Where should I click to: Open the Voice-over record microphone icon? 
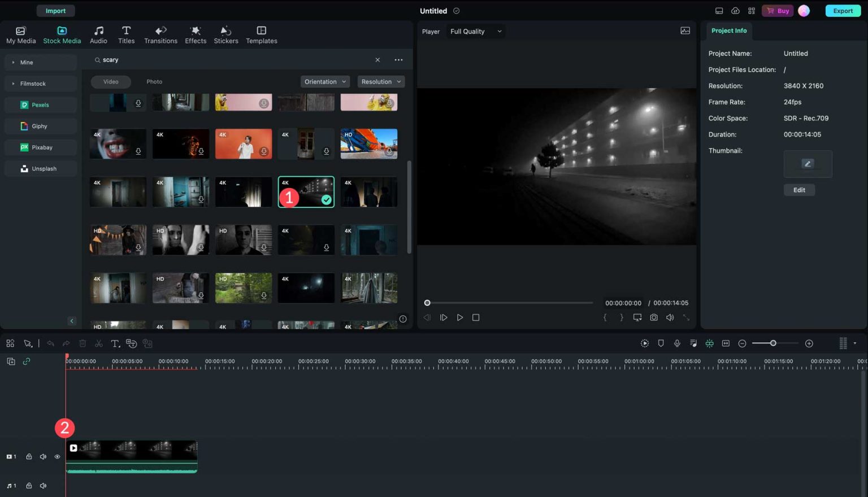tap(677, 343)
